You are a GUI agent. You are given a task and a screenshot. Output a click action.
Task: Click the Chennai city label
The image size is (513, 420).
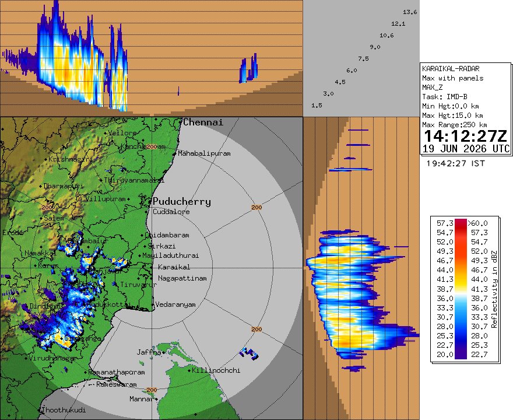point(203,123)
